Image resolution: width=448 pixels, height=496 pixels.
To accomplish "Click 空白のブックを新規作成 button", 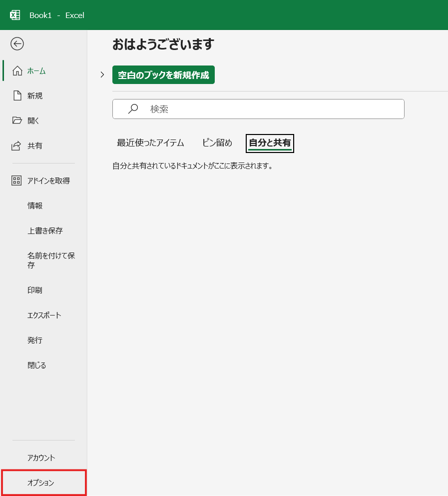I will 163,75.
